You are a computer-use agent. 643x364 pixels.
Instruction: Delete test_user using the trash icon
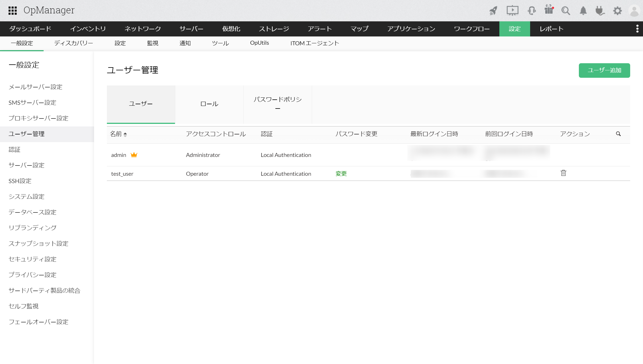click(563, 173)
